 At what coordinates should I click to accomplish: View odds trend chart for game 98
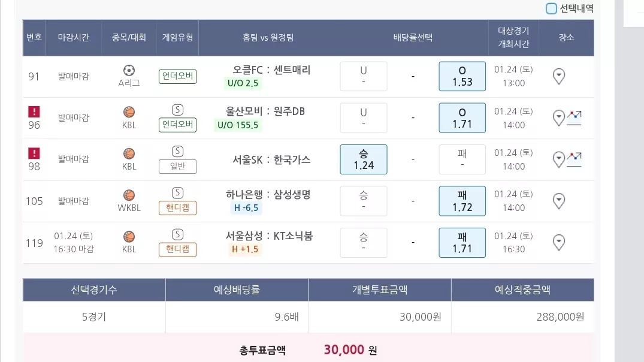[574, 159]
